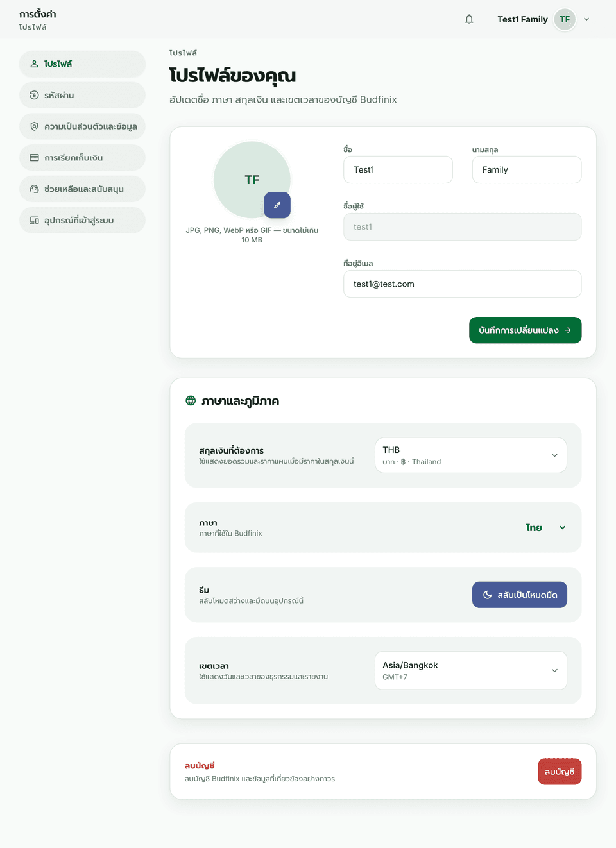Click the globe icon beside ภาษาและภูมิภาค
This screenshot has width=616, height=848.
click(191, 401)
